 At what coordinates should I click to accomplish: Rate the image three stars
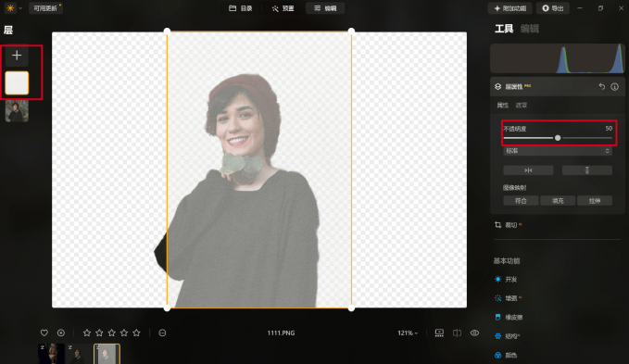click(x=111, y=333)
